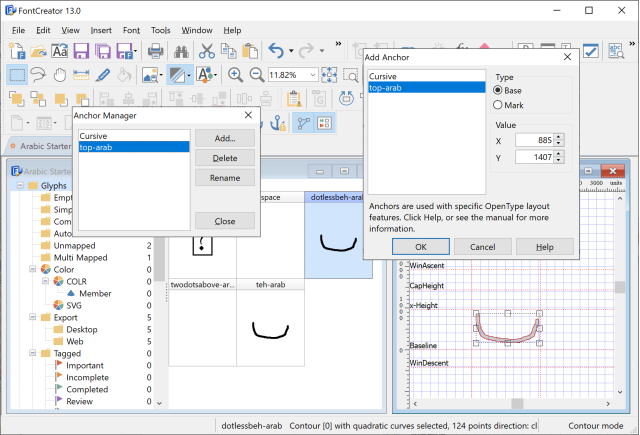Open the zoom percentage dropdown
Image resolution: width=640 pixels, height=435 pixels.
pyautogui.click(x=312, y=75)
